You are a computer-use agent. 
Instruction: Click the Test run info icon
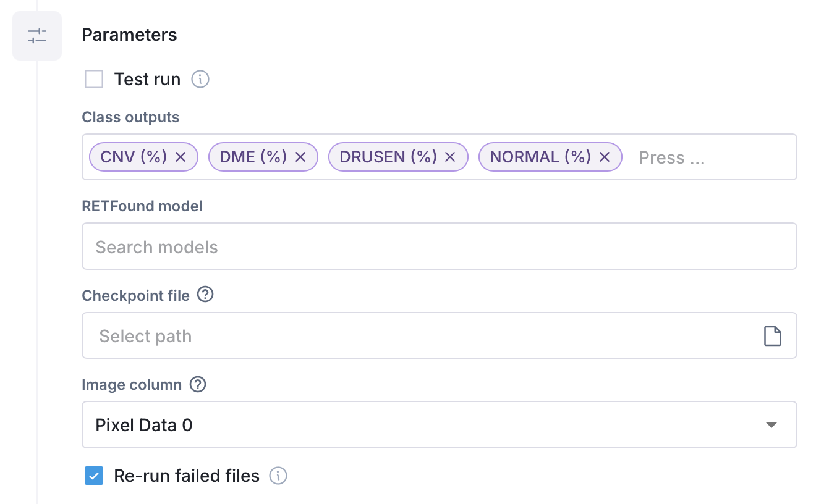(200, 80)
